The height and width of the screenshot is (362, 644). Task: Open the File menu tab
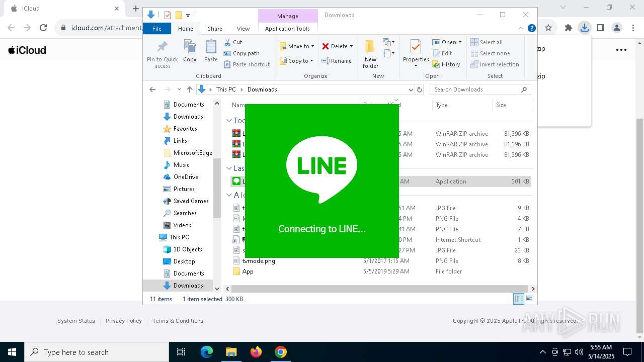click(x=157, y=29)
